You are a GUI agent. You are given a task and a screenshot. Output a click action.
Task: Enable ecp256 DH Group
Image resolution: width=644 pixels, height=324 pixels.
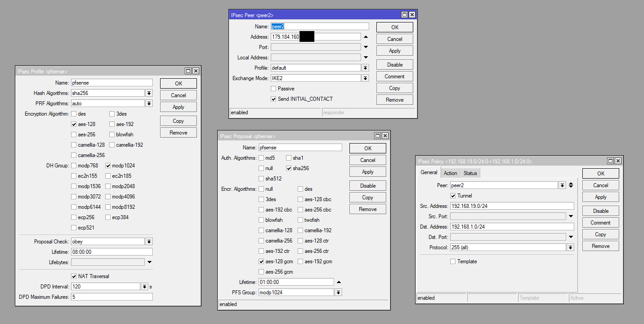pos(74,217)
